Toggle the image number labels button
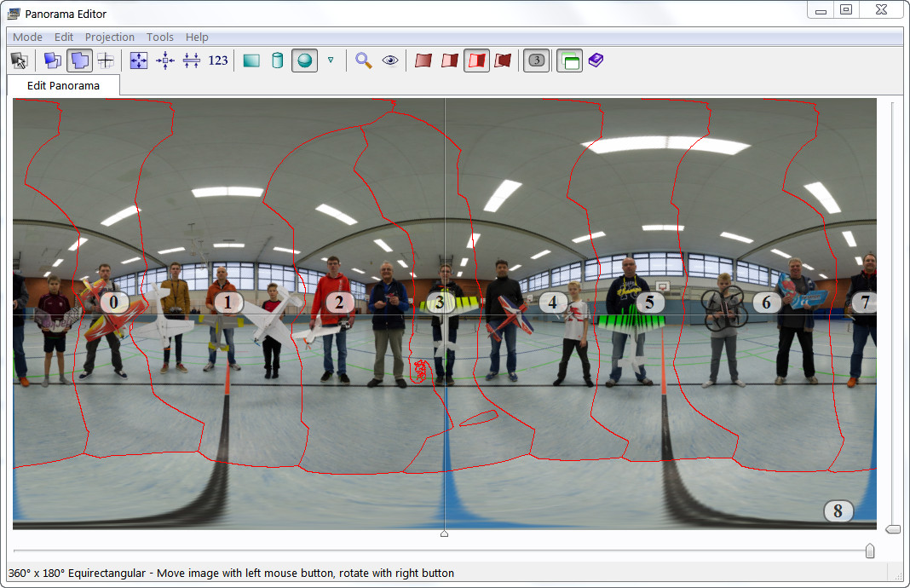 [x=536, y=61]
